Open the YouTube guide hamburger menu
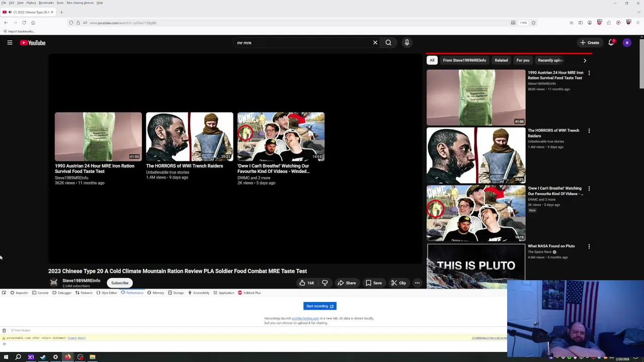The height and width of the screenshot is (362, 644). coord(10,43)
